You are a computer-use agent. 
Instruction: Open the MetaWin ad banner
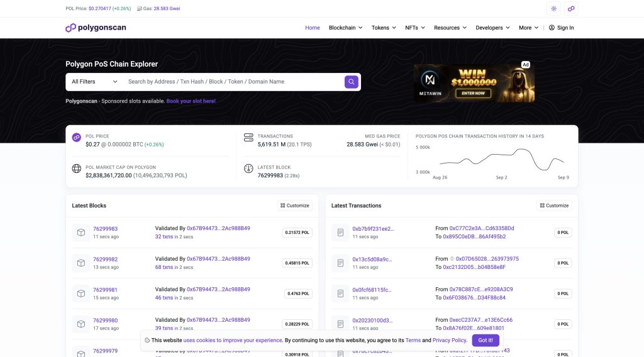[474, 83]
